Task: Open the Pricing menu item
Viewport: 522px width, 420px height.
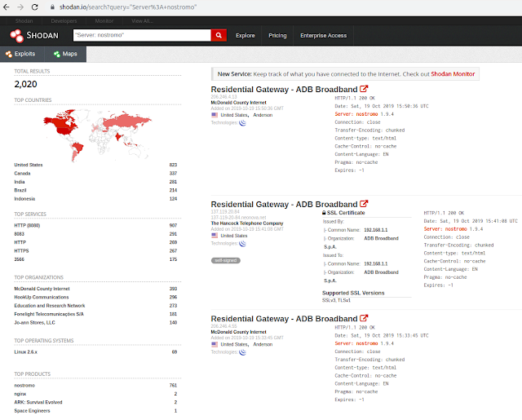Action: click(277, 36)
